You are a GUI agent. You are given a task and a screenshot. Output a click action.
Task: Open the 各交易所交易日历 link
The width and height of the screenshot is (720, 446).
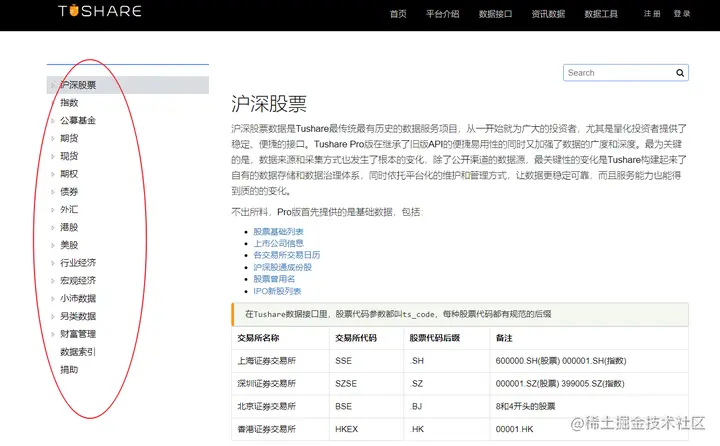tap(287, 255)
